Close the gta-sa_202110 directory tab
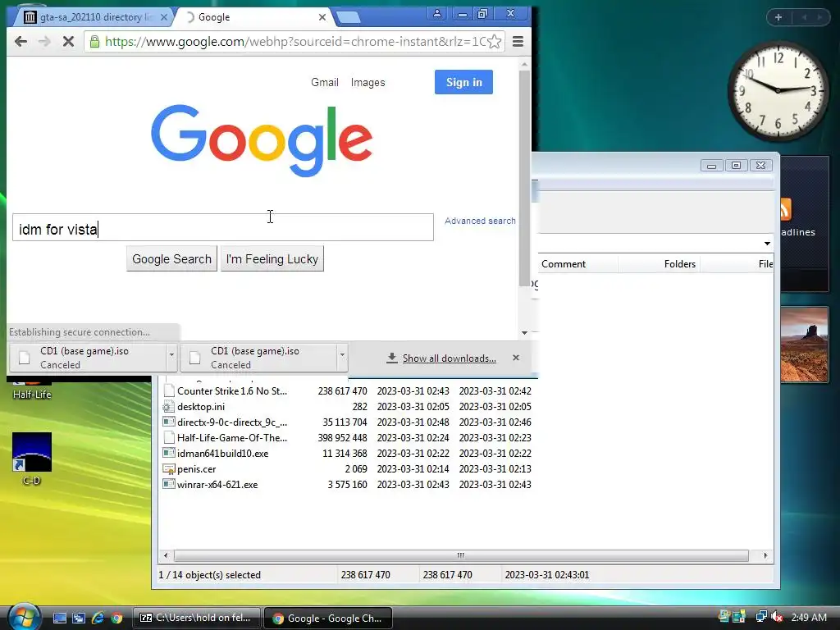The height and width of the screenshot is (630, 840). coord(164,17)
